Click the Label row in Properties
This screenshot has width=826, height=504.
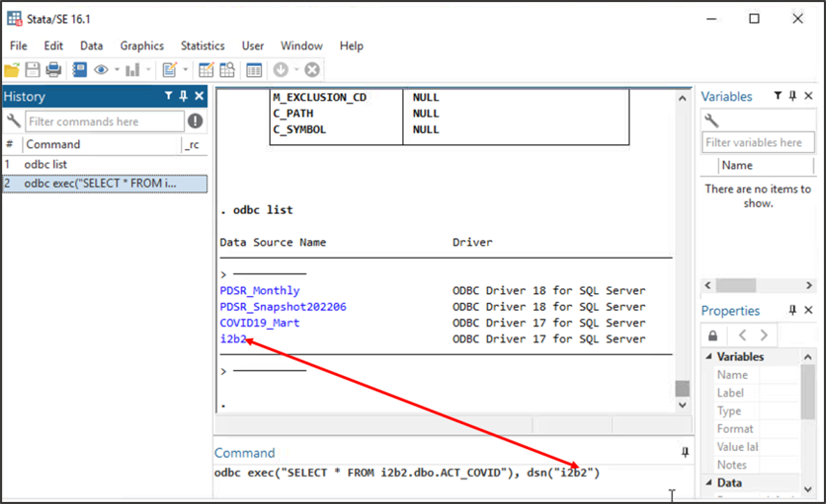click(757, 393)
